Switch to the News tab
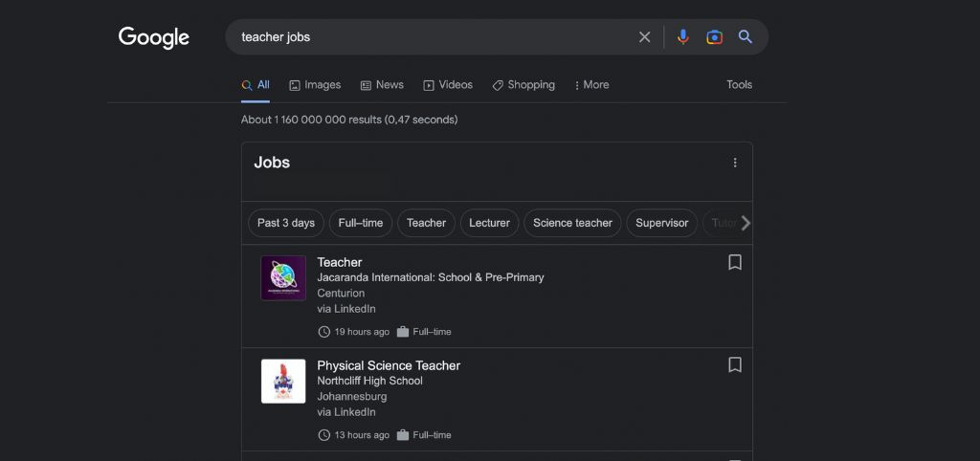980x461 pixels. (x=382, y=85)
